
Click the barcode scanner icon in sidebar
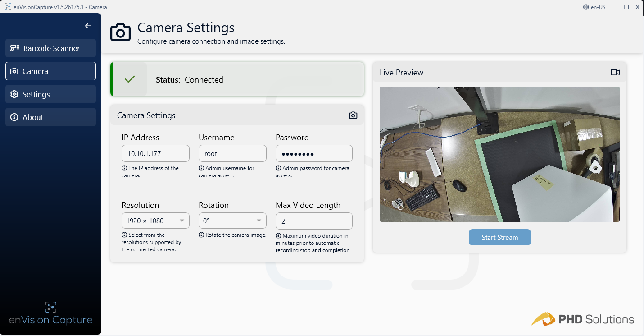pos(15,48)
